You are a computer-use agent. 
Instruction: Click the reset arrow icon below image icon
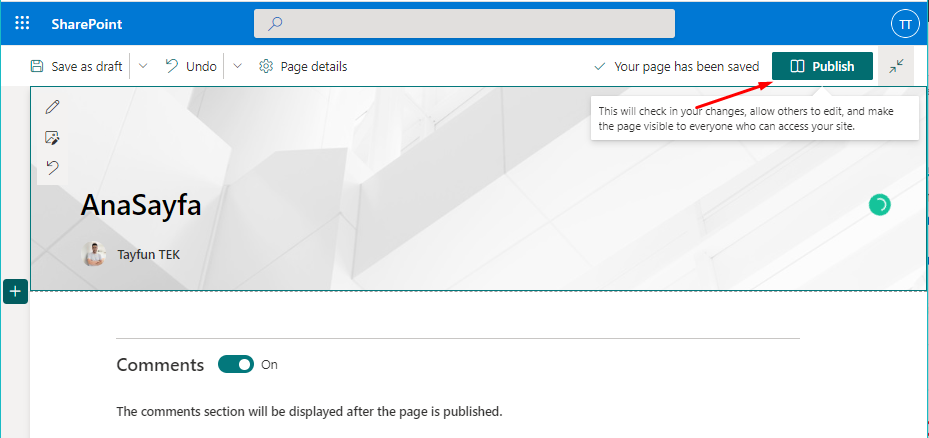53,167
